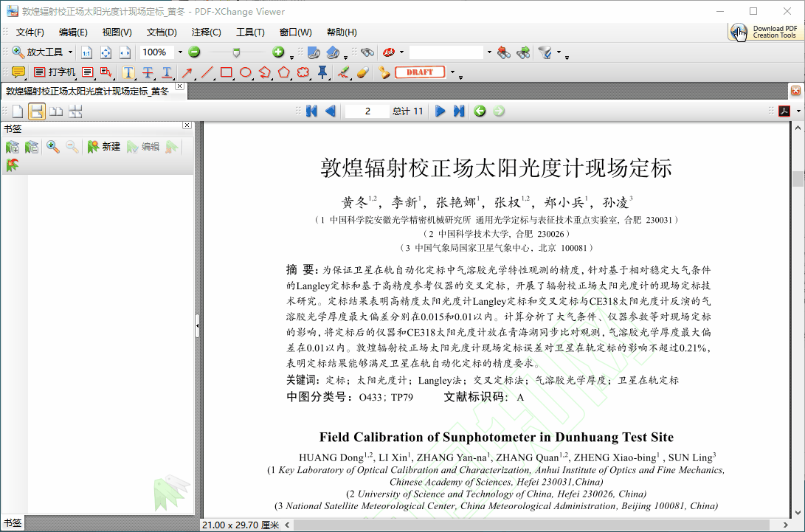Click the fit page icon
The width and height of the screenshot is (805, 532).
coord(106,52)
